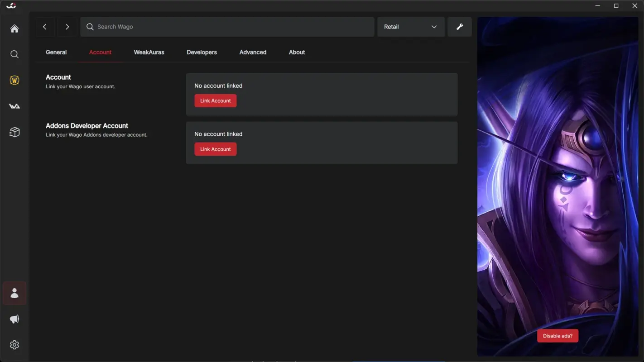The image size is (644, 362).
Task: Open the Wago section via the W icon
Action: point(14,80)
